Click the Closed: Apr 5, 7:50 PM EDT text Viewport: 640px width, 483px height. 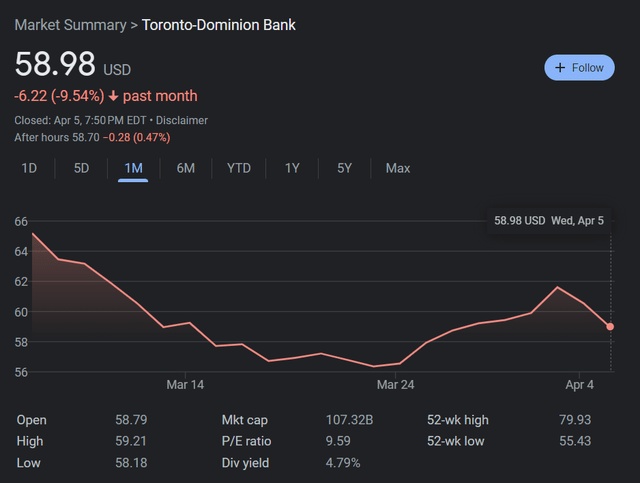point(80,120)
